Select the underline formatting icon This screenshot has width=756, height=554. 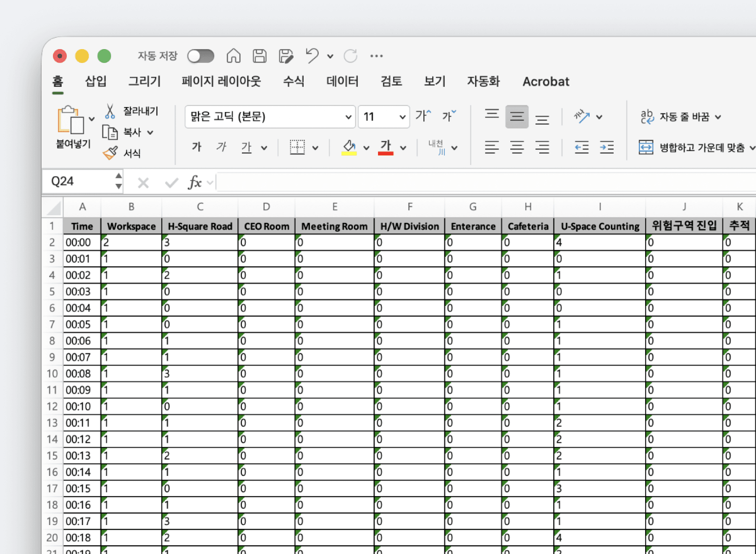247,147
